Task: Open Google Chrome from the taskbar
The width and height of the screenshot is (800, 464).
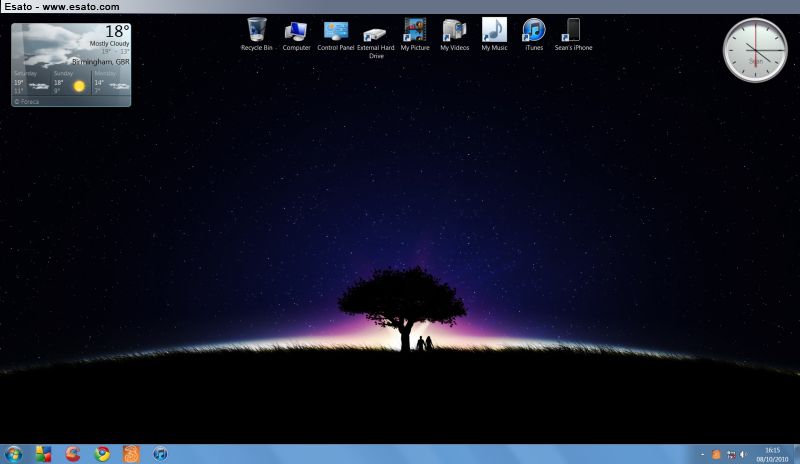Action: click(102, 454)
